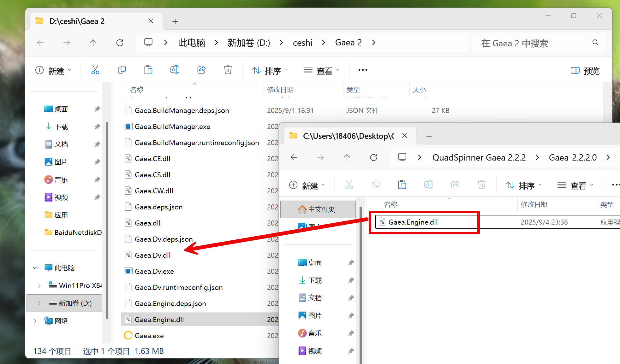Collapse the 此电脑 tree node
The image size is (620, 364).
[x=35, y=268]
